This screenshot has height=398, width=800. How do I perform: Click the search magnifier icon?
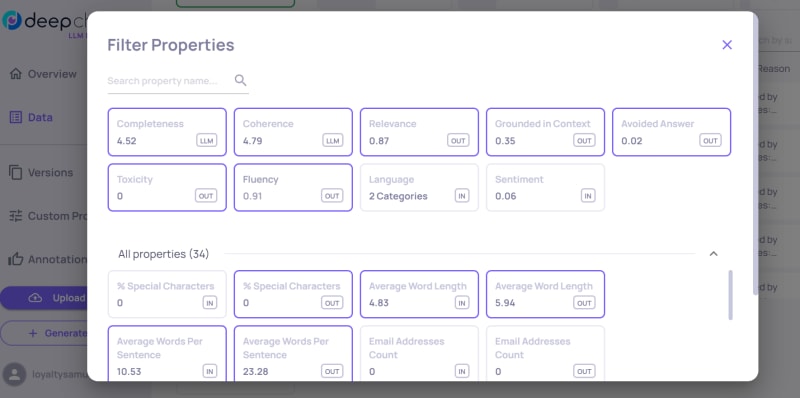(240, 80)
